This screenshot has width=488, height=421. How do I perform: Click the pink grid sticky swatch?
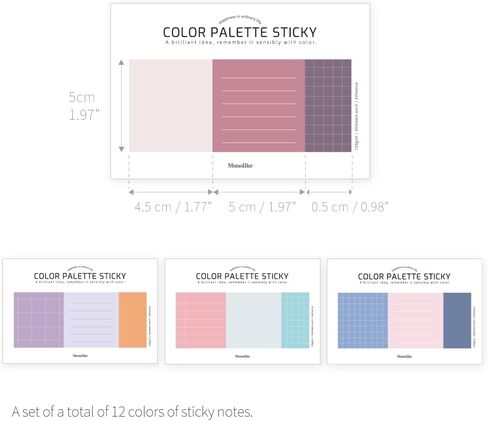tap(201, 320)
